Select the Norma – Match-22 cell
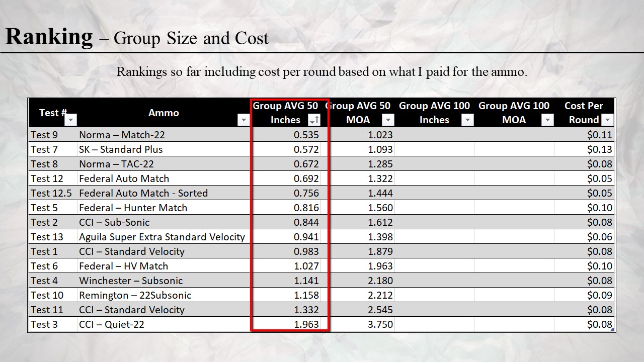Screen dimensions: 644x362 [x=164, y=135]
